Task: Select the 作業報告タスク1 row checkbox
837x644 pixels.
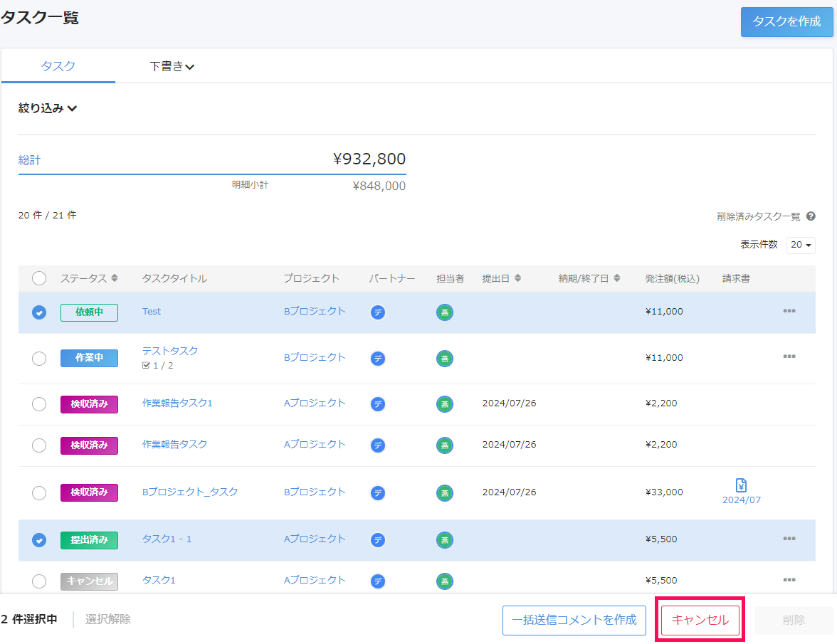Action: point(39,404)
